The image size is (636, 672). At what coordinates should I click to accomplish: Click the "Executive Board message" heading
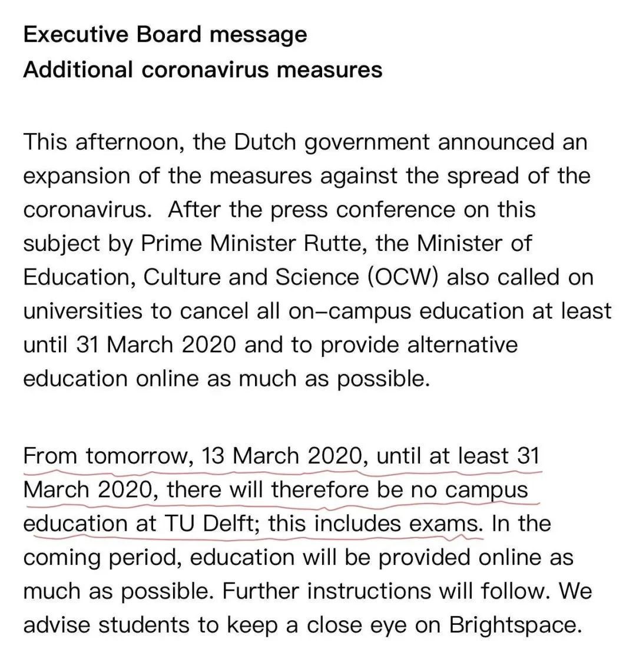(x=165, y=35)
